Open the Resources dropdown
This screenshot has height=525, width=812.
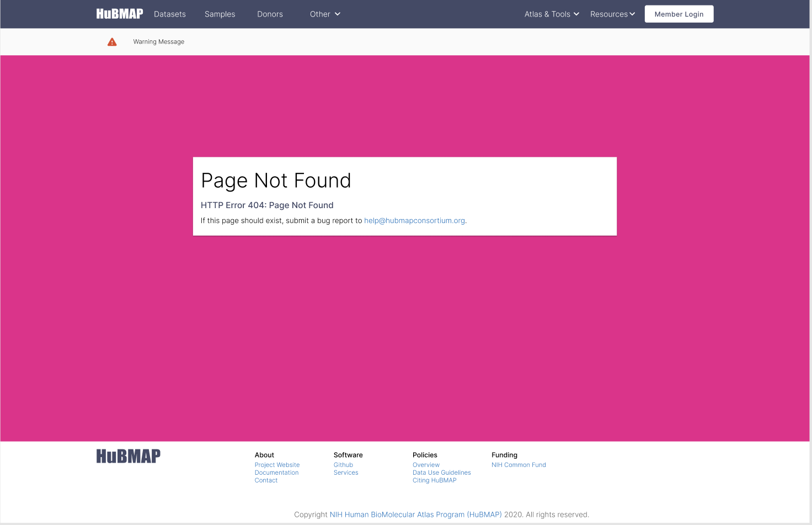tap(612, 14)
